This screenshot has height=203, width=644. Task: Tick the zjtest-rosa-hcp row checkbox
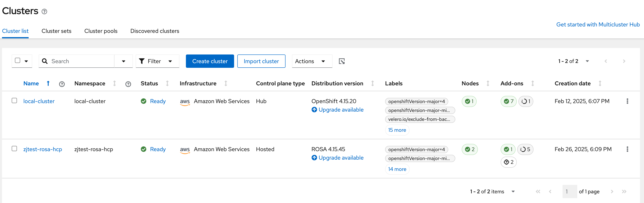(x=15, y=149)
